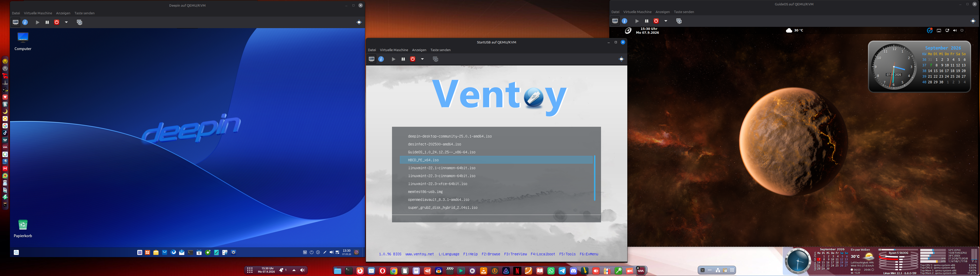Open Deepin calendar in dock

point(199,252)
